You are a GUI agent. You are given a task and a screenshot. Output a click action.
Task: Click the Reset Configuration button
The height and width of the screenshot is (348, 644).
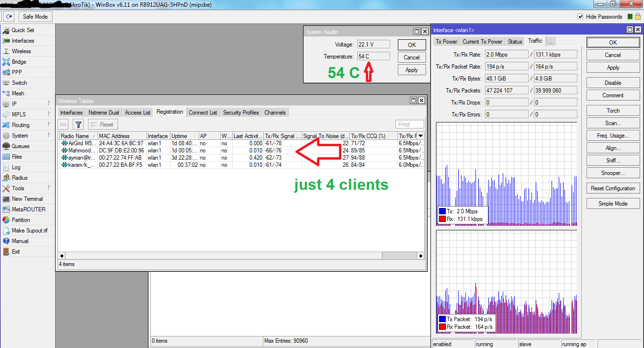613,188
